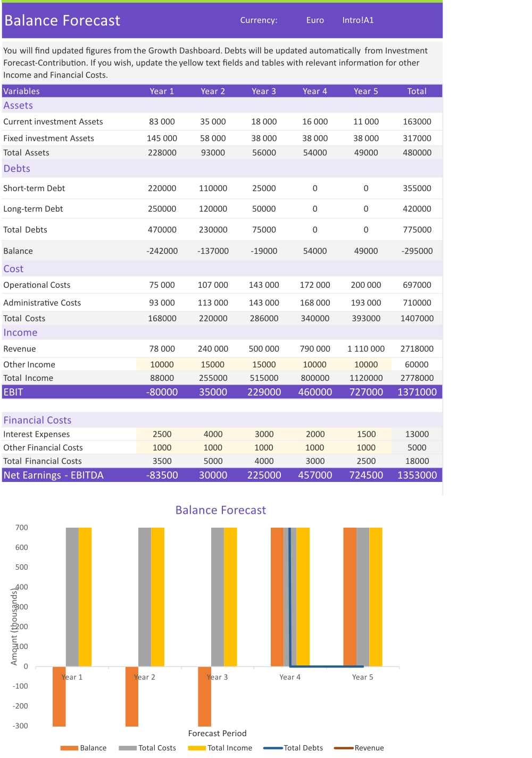Select the Euro currency field

(x=315, y=20)
